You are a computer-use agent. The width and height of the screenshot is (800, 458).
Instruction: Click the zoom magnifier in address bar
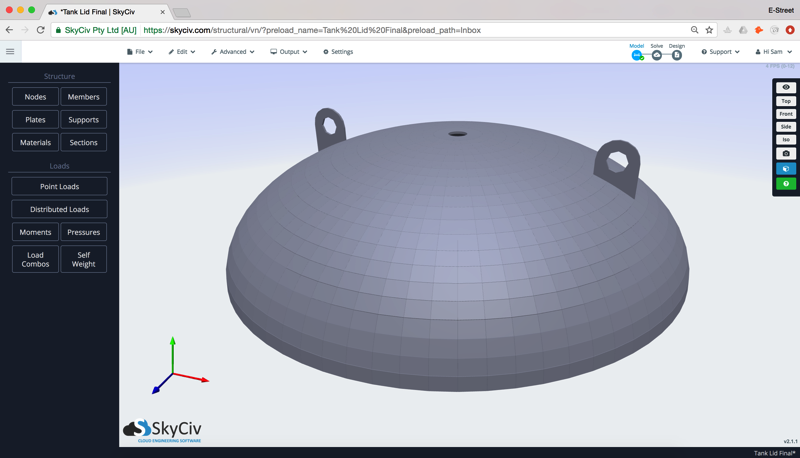pyautogui.click(x=694, y=30)
